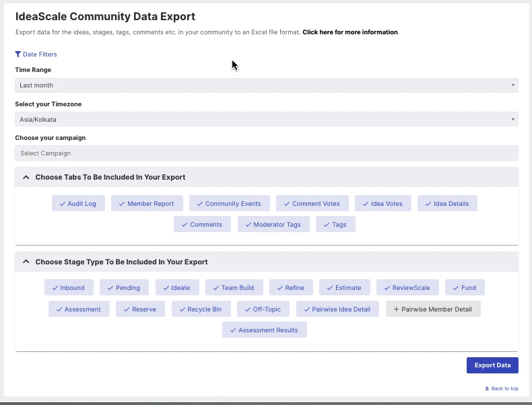This screenshot has height=405, width=532.
Task: Toggle the Comment Votes chip
Action: coord(312,203)
